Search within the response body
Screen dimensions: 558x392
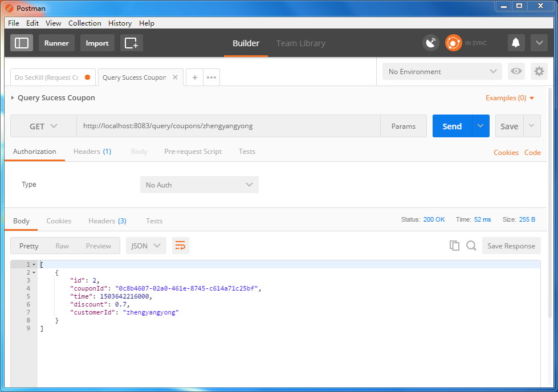pyautogui.click(x=471, y=246)
